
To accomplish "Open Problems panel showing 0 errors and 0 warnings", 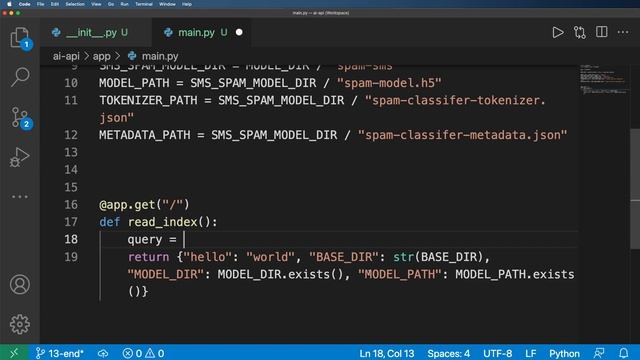I will [x=143, y=353].
